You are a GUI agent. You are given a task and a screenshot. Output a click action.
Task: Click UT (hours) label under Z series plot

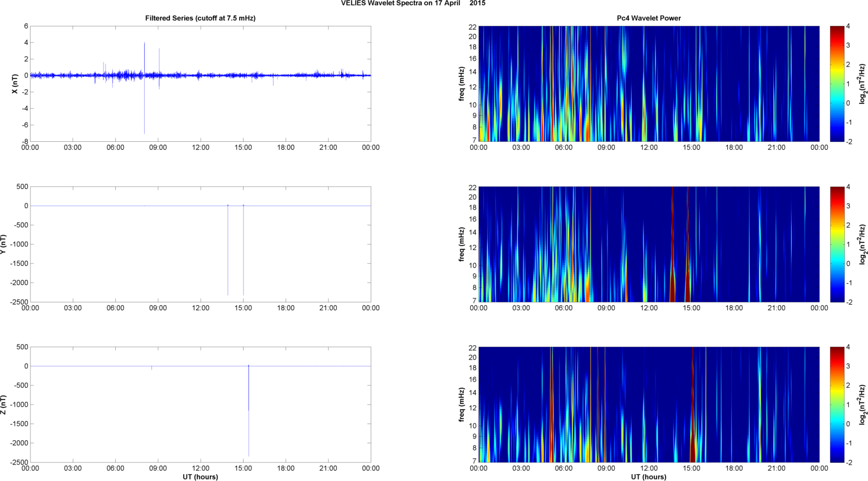pyautogui.click(x=200, y=476)
